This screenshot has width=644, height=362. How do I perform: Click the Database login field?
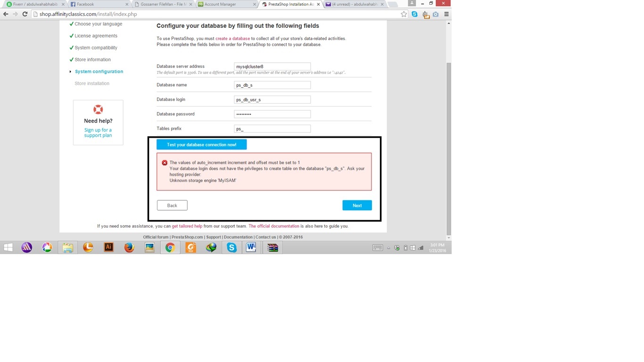(272, 99)
